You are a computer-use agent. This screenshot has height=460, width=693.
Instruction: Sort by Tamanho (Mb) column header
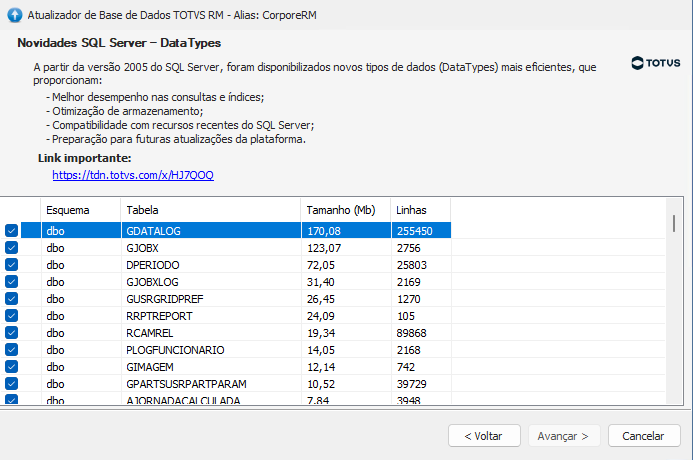[346, 210]
